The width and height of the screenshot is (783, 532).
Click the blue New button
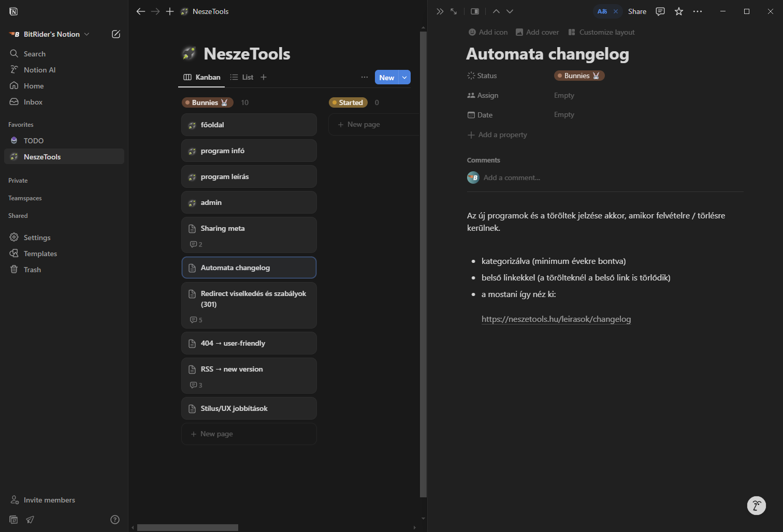coord(387,78)
